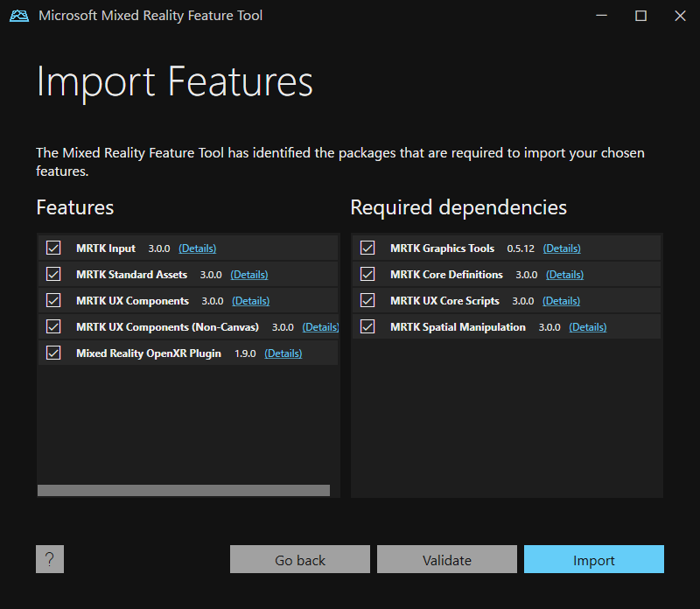Screen dimensions: 700x609
Task: Click the Features list horizontal scrollbar
Action: tap(184, 490)
